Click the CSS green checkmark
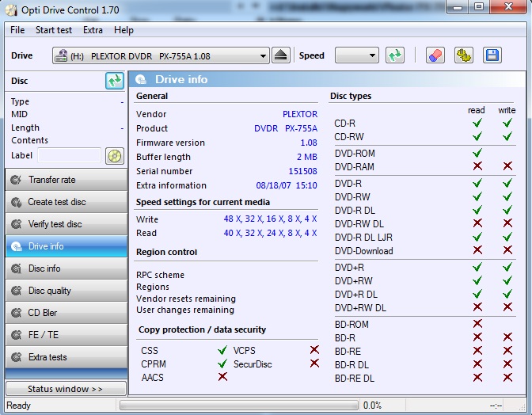532x415 pixels. (x=222, y=350)
